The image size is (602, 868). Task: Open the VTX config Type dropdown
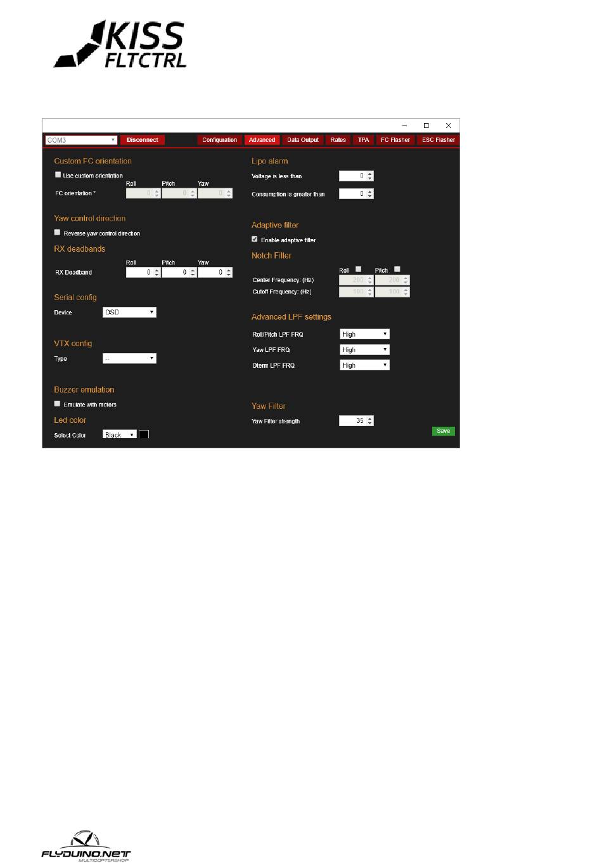129,358
